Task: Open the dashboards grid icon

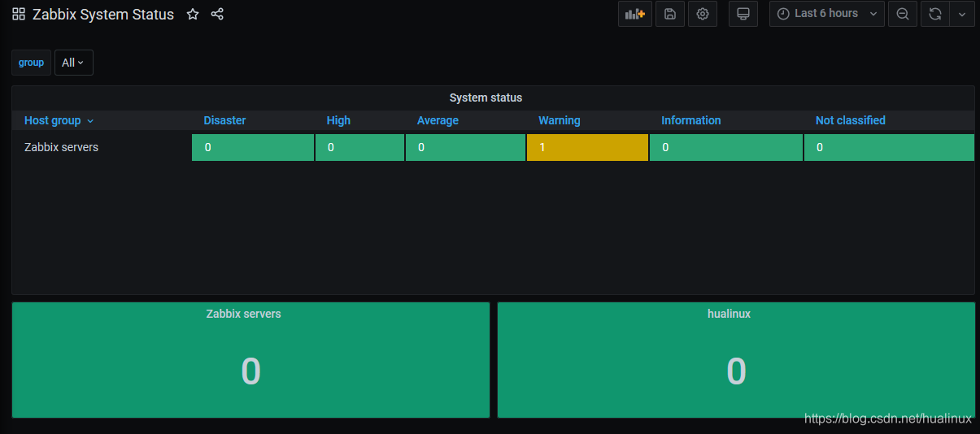Action: tap(19, 15)
